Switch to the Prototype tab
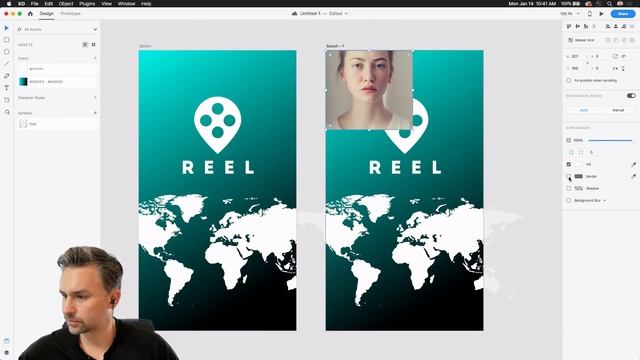This screenshot has height=360, width=640. click(70, 13)
